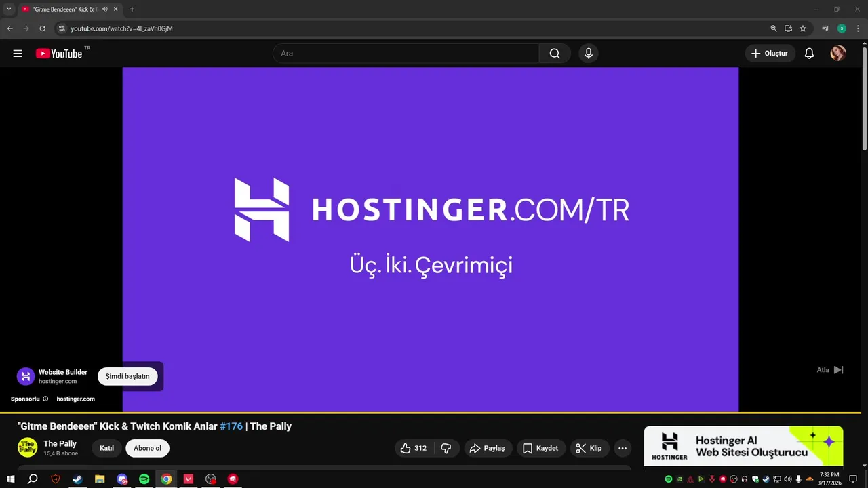
Task: Skip the ad with Atla
Action: point(830,370)
